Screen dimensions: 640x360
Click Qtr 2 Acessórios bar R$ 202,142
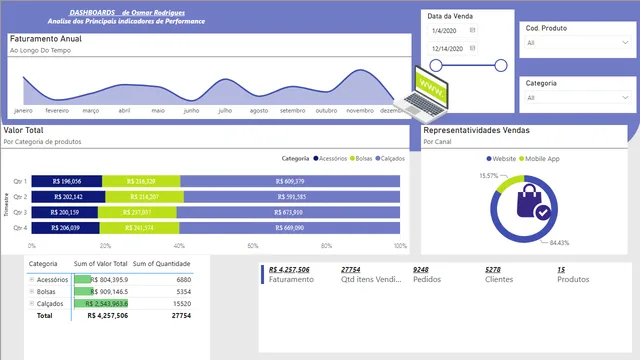coord(68,197)
